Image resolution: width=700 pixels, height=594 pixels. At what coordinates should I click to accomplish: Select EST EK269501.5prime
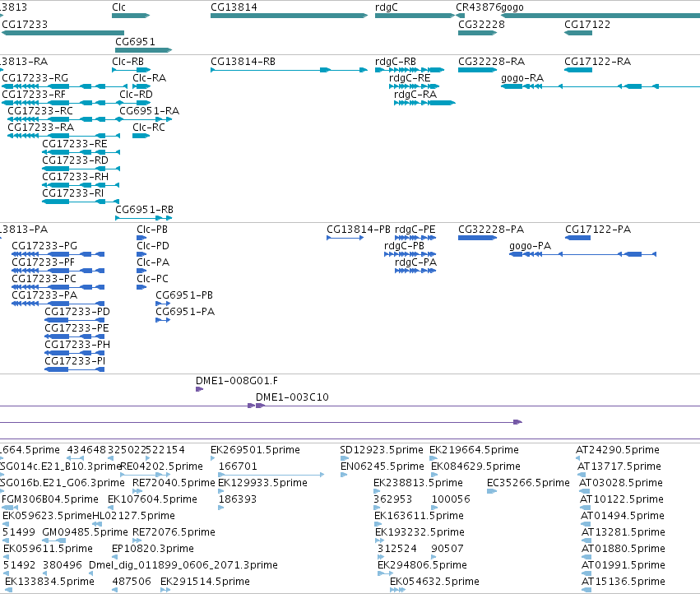[x=213, y=458]
